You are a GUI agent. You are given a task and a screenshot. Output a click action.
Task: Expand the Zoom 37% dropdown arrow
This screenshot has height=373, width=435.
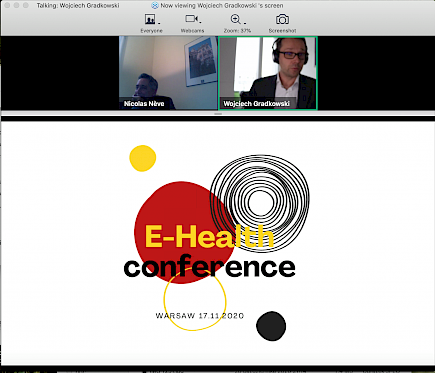[x=245, y=23]
